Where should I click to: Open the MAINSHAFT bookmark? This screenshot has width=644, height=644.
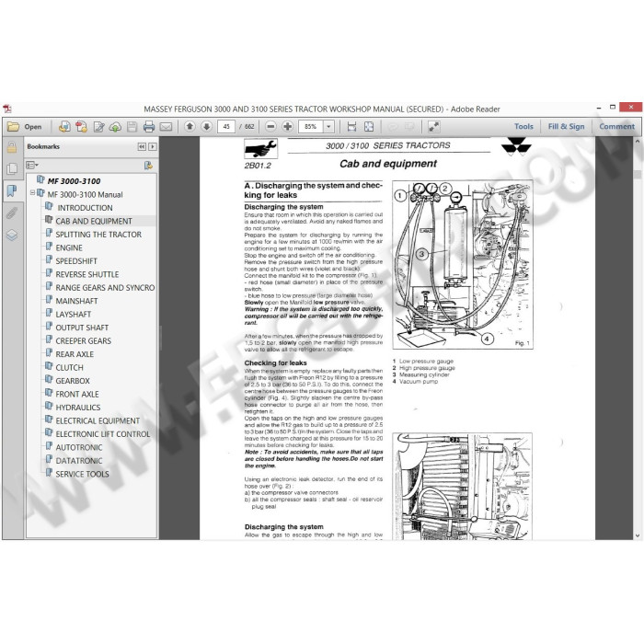[76, 301]
